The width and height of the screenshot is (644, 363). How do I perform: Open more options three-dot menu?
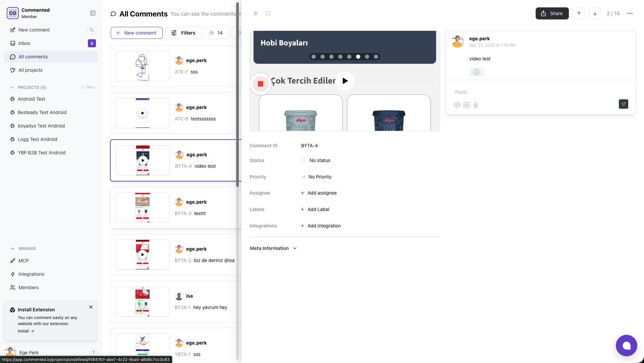point(630,13)
